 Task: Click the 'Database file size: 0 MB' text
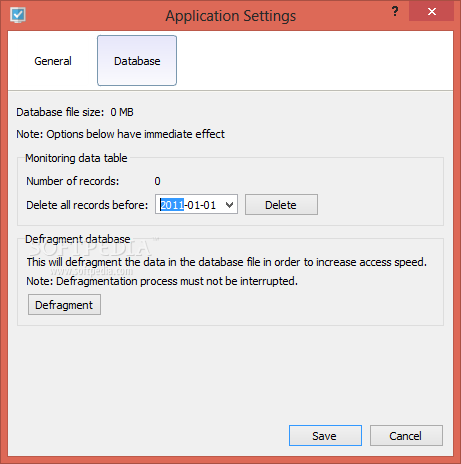(x=75, y=112)
